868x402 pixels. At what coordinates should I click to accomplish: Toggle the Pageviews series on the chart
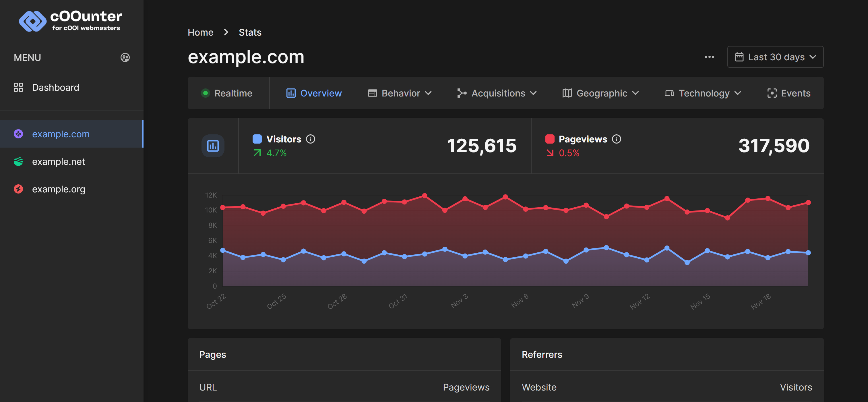(583, 139)
